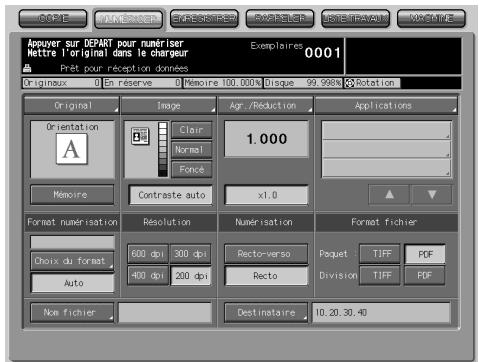Expand the Applications header
Screen dimensions: 479x362
(x=386, y=106)
